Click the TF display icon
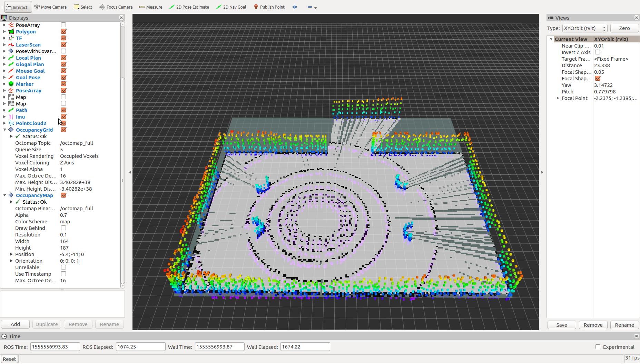Viewport: 640px width, 364px height. [x=11, y=38]
